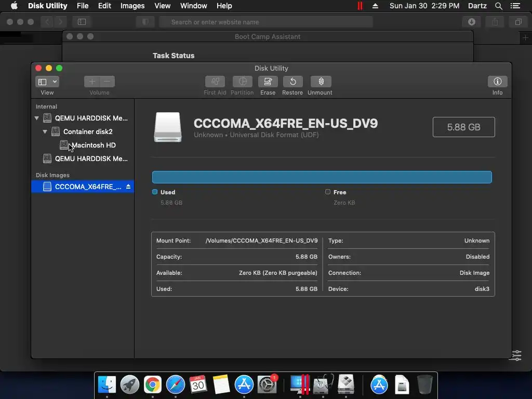Open Calendar from the Dock
Viewport: 532px width, 399px height.
198,385
